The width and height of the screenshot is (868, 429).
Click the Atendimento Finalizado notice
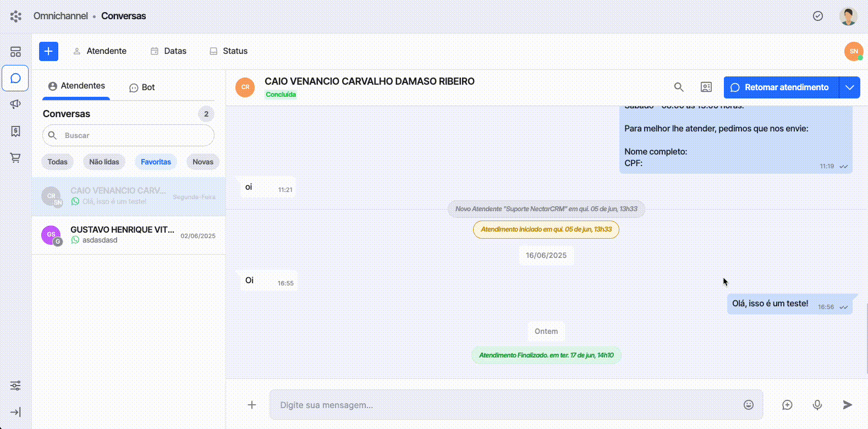click(546, 355)
